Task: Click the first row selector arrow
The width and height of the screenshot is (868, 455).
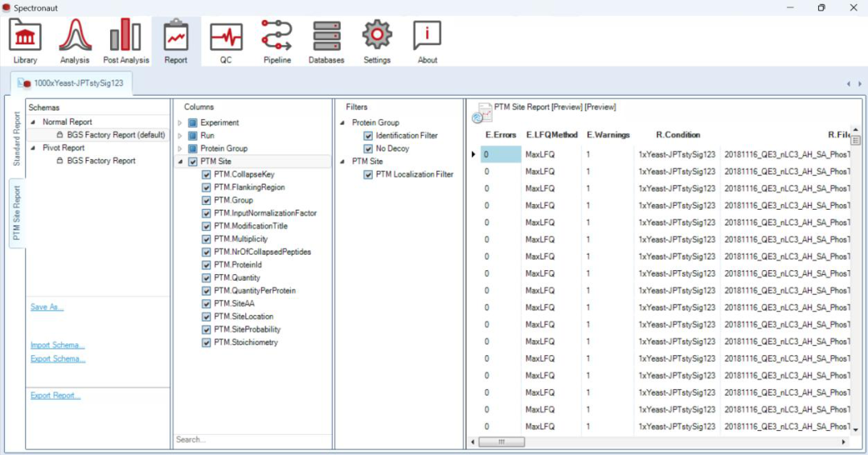Action: pyautogui.click(x=473, y=154)
